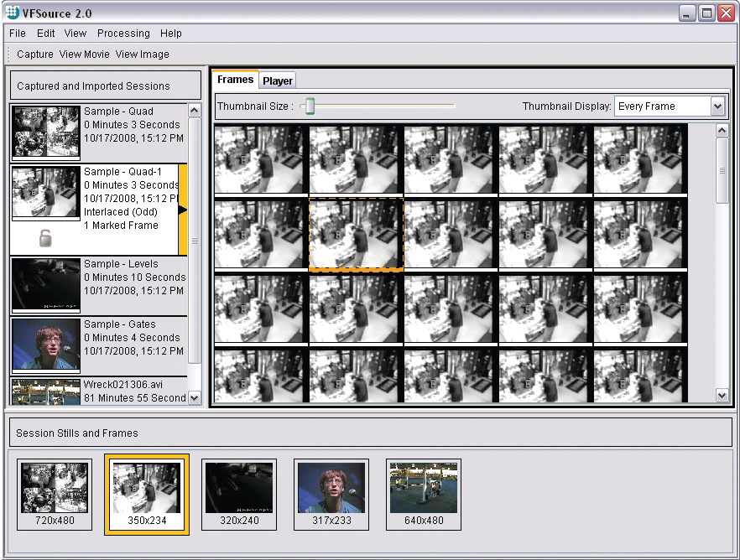740x560 pixels.
Task: Click the highlighted frame with orange dashed border
Action: click(357, 234)
